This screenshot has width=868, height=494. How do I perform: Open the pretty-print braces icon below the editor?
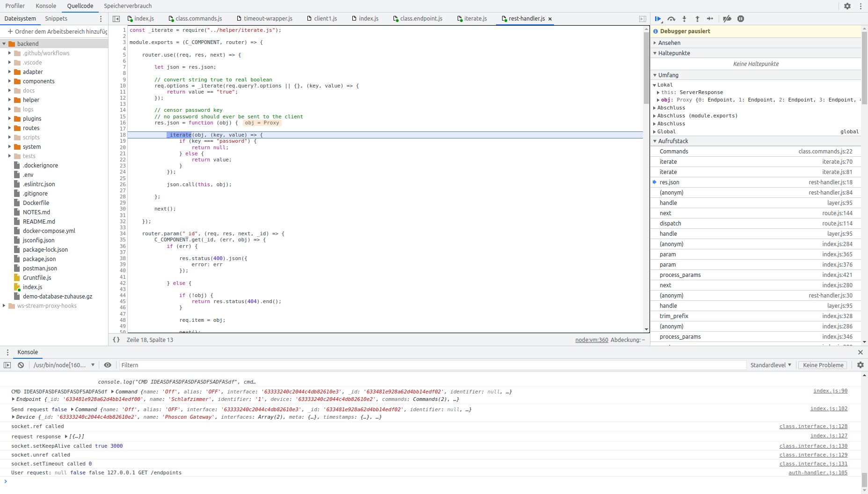[117, 340]
